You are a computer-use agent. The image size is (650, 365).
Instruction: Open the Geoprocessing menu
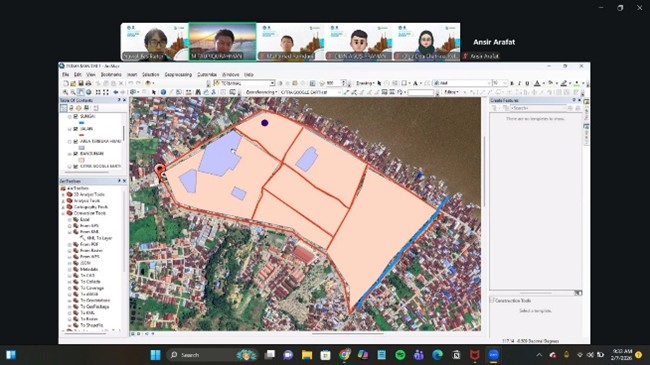pos(178,75)
